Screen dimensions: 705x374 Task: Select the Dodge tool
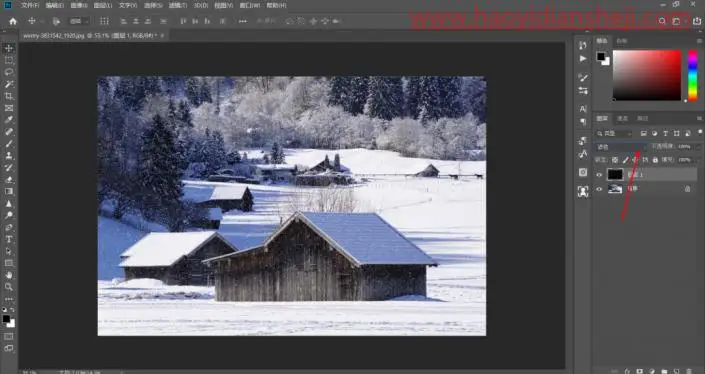9,215
